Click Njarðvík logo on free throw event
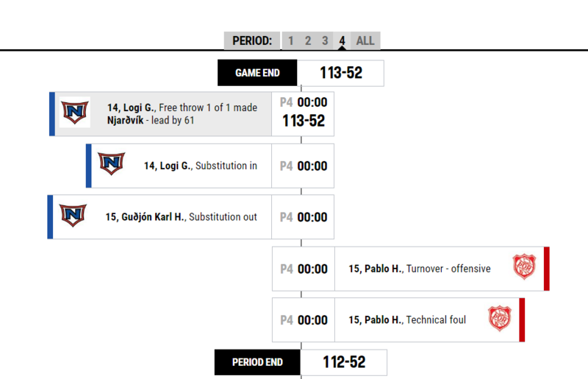This screenshot has height=379, width=588. pos(75,112)
